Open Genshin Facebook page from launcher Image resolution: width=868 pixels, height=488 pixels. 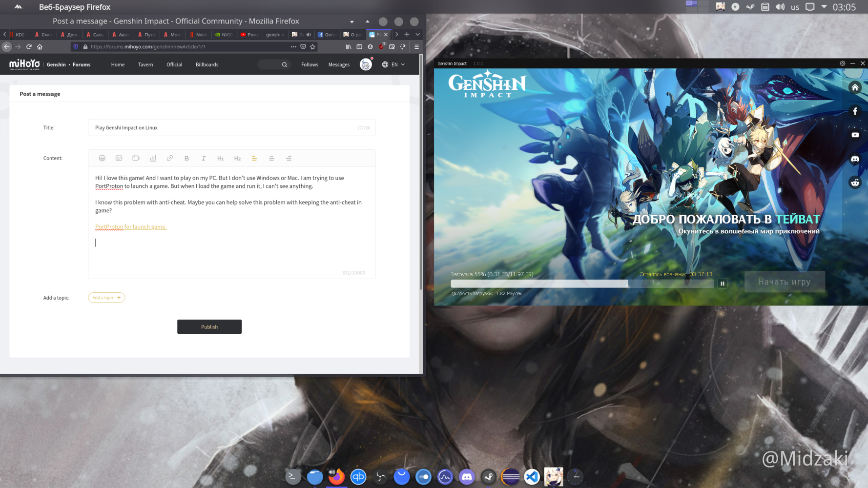tap(855, 111)
